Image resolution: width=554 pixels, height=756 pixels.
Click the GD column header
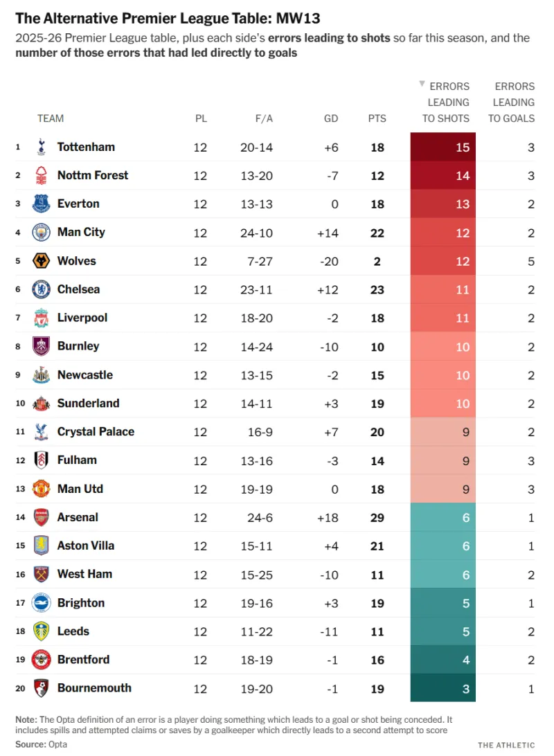pos(331,118)
